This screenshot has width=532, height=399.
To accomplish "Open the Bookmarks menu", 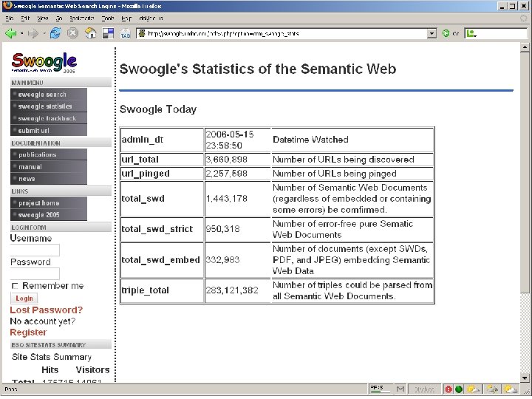I will 82,18.
